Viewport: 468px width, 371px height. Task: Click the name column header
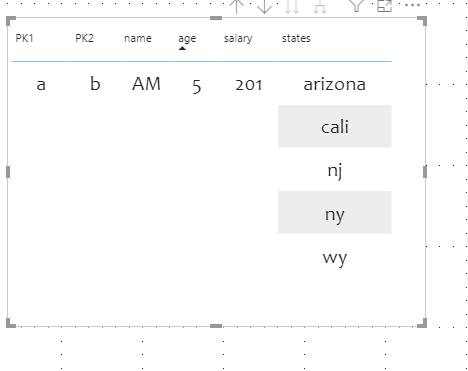click(x=138, y=38)
